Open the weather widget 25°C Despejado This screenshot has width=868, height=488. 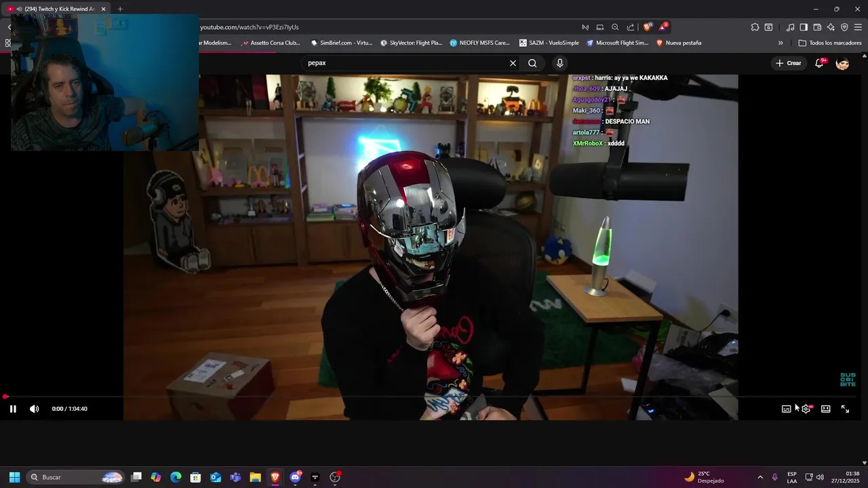point(704,477)
